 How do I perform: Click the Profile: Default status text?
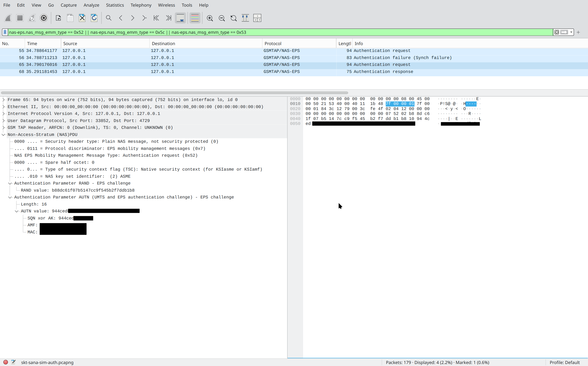tap(564, 362)
